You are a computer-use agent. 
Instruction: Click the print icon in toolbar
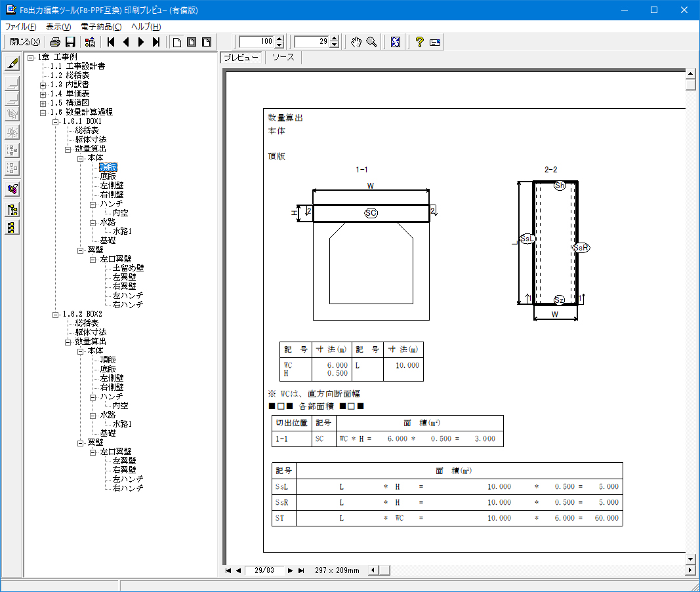coord(55,42)
